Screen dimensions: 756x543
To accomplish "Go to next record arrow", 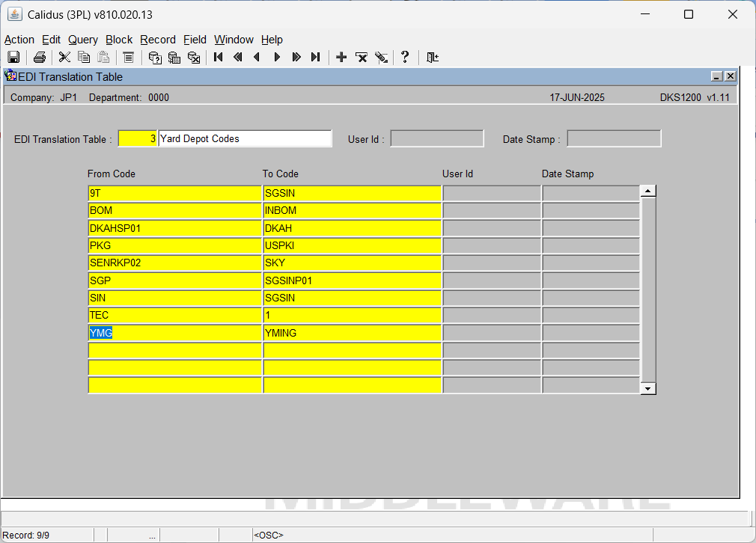I will pos(277,58).
